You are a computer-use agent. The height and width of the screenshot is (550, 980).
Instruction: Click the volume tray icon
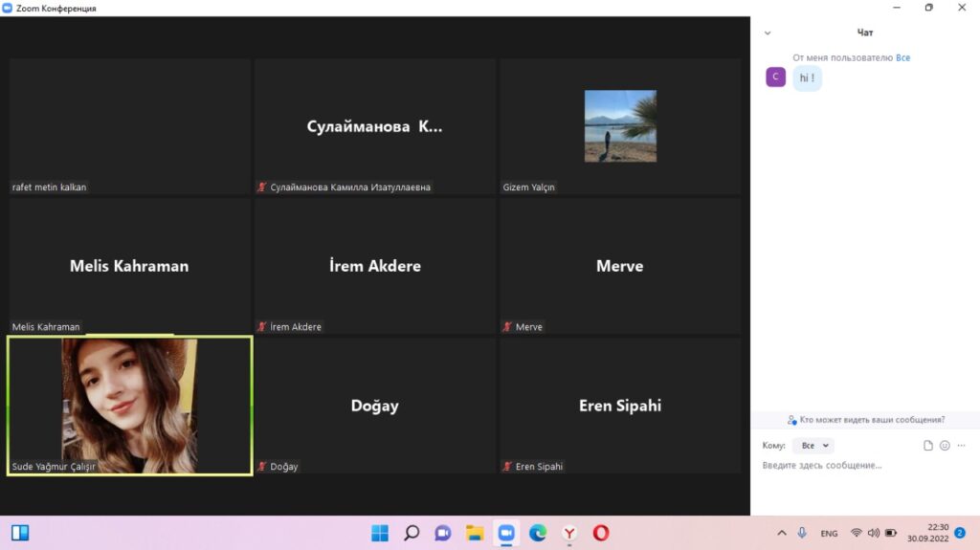(873, 533)
